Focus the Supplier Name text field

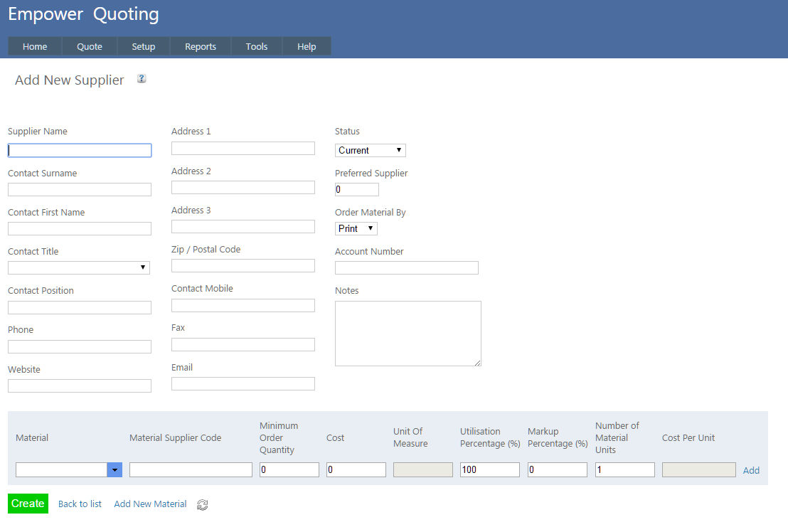80,150
